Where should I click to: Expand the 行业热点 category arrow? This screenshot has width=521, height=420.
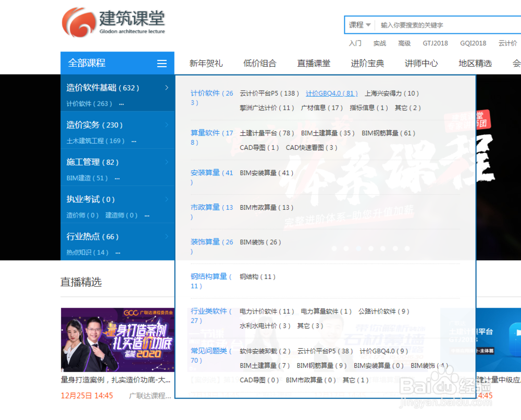point(167,236)
